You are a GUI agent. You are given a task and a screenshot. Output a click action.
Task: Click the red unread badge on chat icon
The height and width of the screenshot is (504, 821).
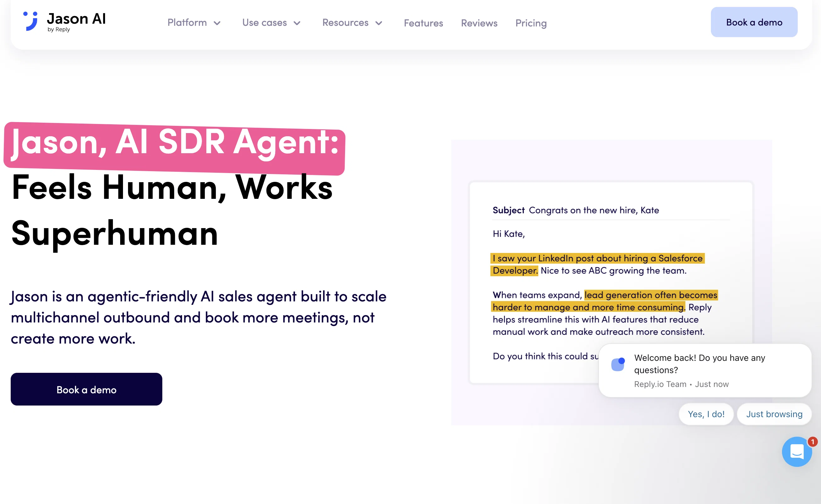point(812,442)
